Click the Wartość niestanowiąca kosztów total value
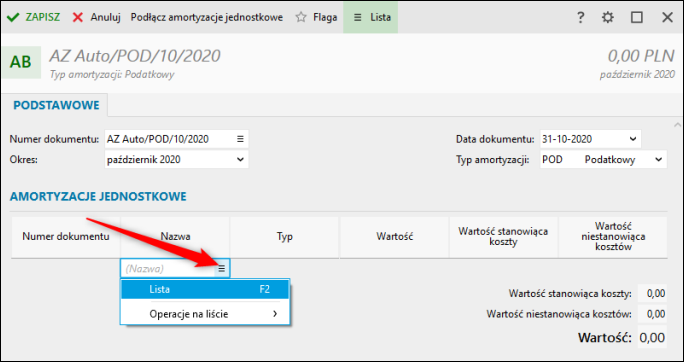This screenshot has width=684, height=362. pos(652,314)
